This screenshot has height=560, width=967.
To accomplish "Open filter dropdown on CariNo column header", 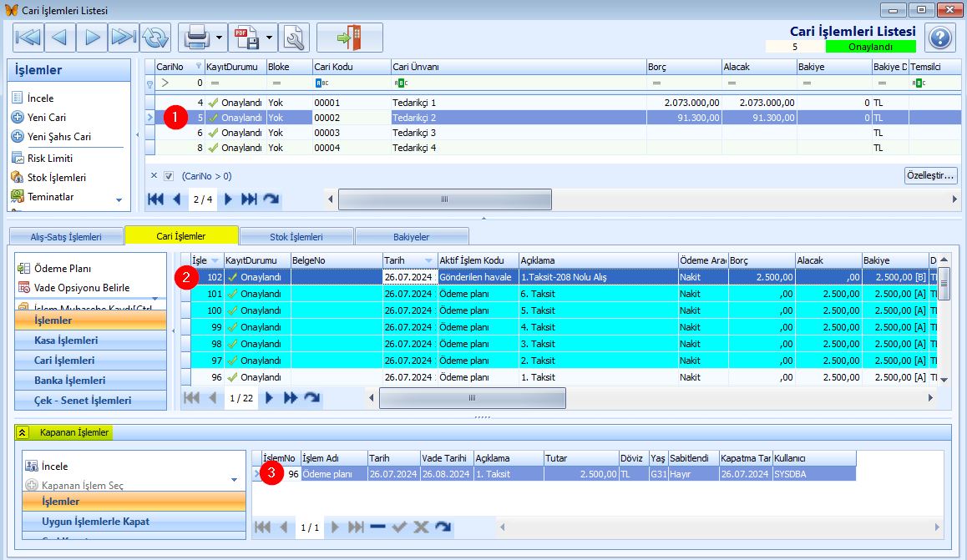I will 199,67.
